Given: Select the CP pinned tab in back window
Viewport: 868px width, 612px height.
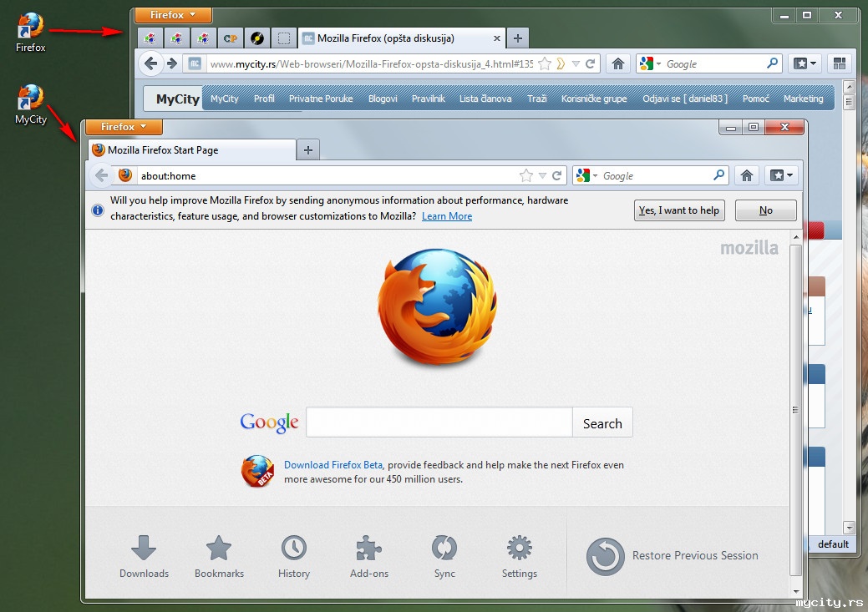Looking at the screenshot, I should 231,38.
